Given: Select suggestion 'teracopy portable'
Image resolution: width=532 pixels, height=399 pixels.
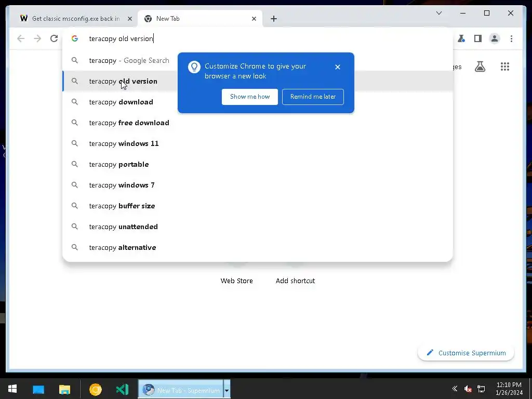Looking at the screenshot, I should coord(258,164).
